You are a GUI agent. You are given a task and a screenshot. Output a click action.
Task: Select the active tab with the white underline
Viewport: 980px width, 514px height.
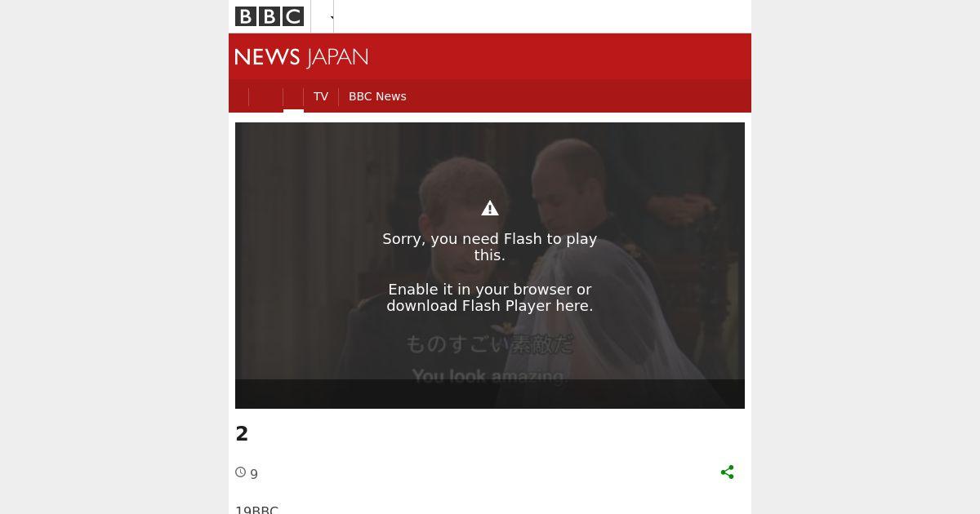point(293,97)
